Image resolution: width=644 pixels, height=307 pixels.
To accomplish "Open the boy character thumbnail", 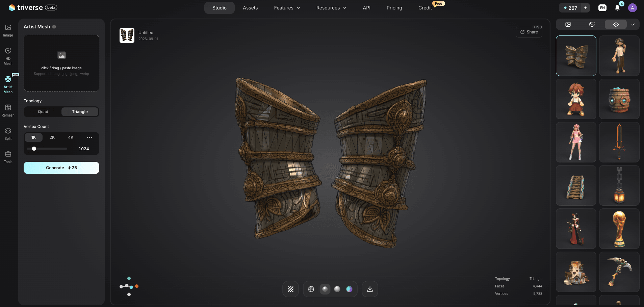I will coord(619,56).
